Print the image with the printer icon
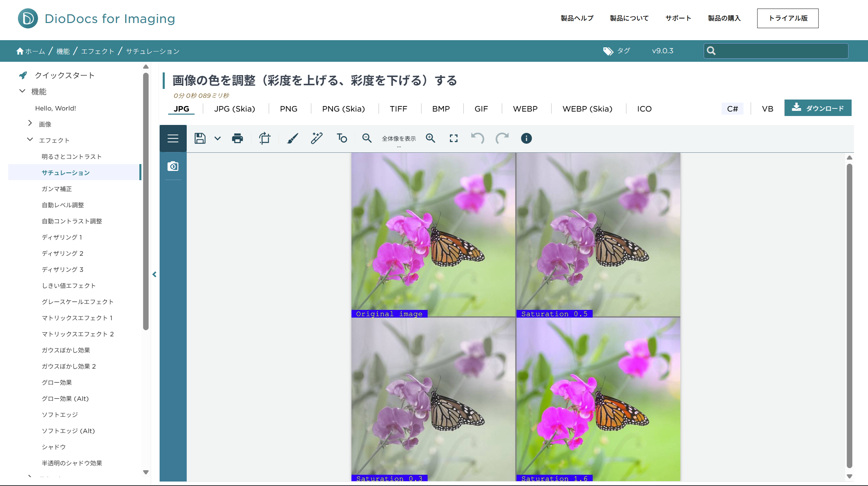Image resolution: width=868 pixels, height=486 pixels. click(x=237, y=138)
